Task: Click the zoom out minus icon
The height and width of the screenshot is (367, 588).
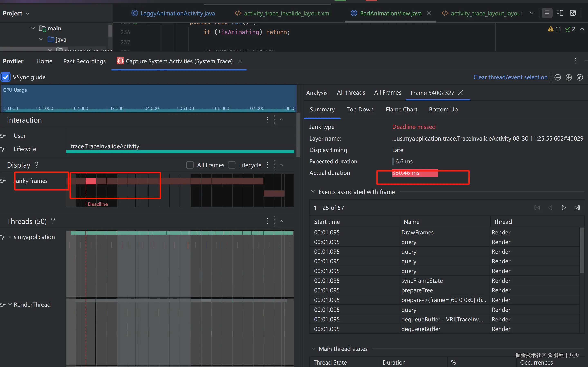Action: coord(558,77)
